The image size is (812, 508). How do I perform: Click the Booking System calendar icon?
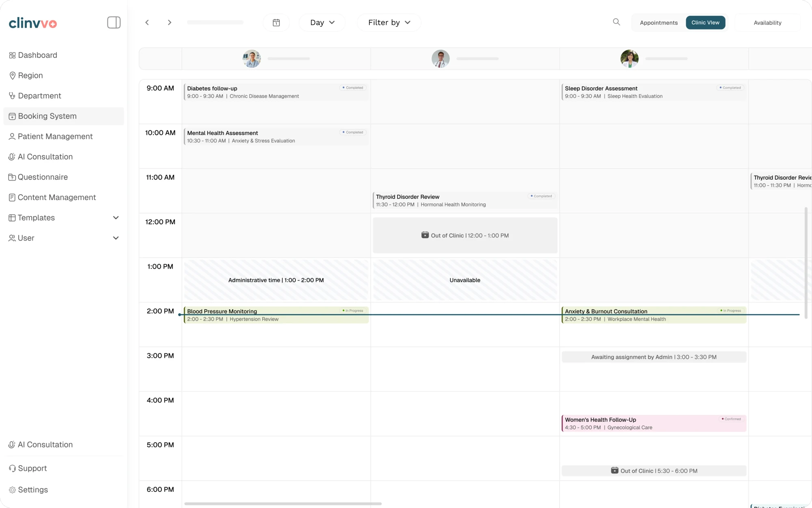pos(12,116)
